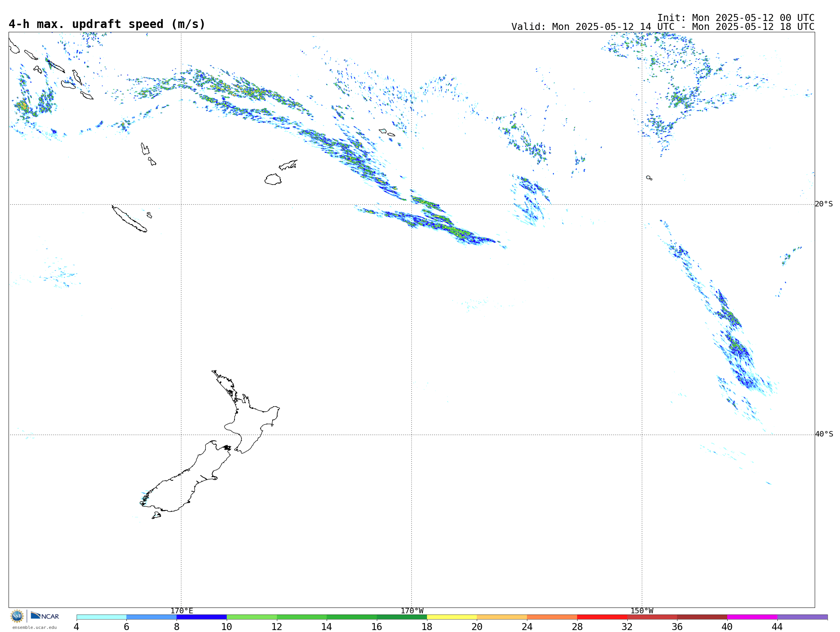Click the long New Caledonia island outline
Image resolution: width=840 pixels, height=632 pixels.
129,219
